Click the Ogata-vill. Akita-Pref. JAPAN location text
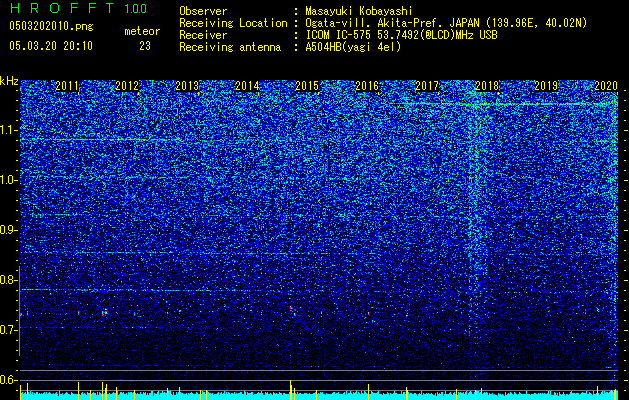The width and height of the screenshot is (629, 400). click(446, 23)
